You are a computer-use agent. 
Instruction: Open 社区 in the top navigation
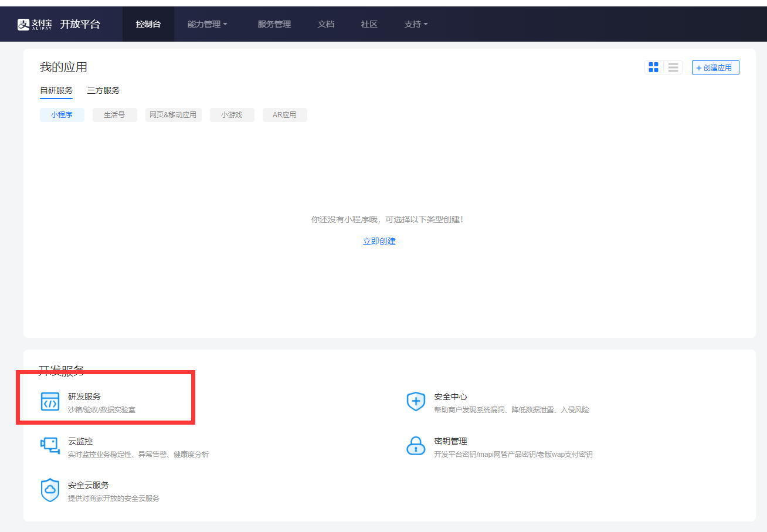click(x=369, y=24)
